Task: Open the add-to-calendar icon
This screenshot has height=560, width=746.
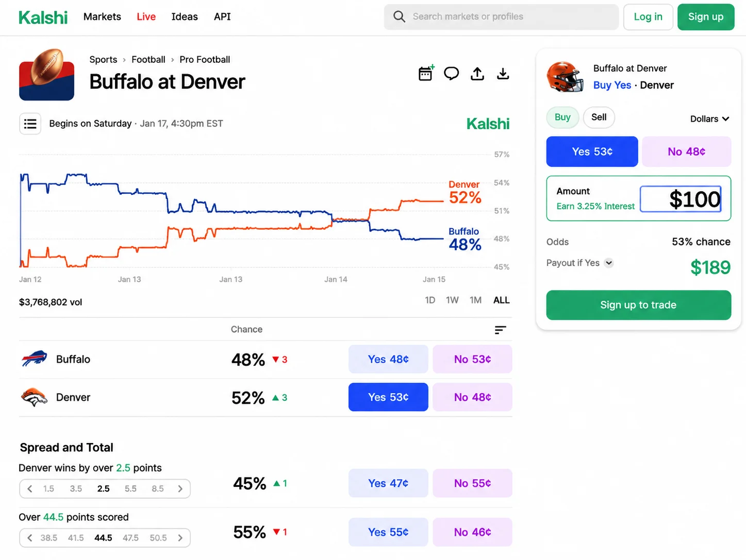Action: pos(426,74)
